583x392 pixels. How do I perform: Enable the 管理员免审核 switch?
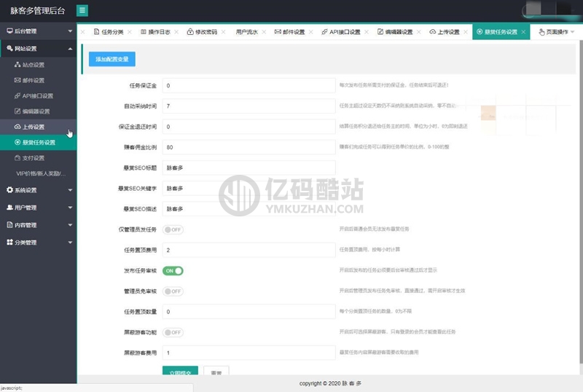click(173, 291)
